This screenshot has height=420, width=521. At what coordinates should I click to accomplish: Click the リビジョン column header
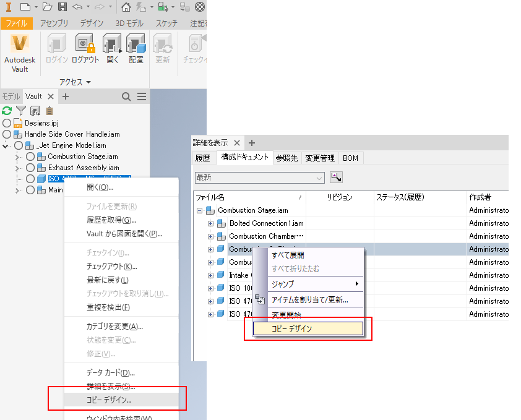[x=340, y=197]
